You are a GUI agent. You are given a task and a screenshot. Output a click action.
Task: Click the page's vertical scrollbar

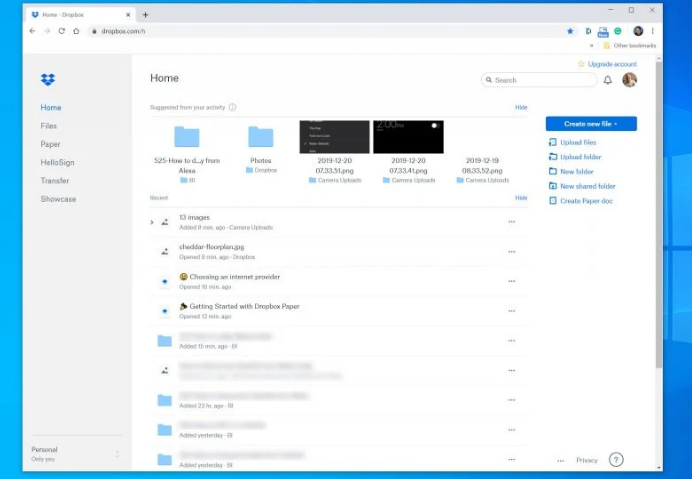coord(659,214)
